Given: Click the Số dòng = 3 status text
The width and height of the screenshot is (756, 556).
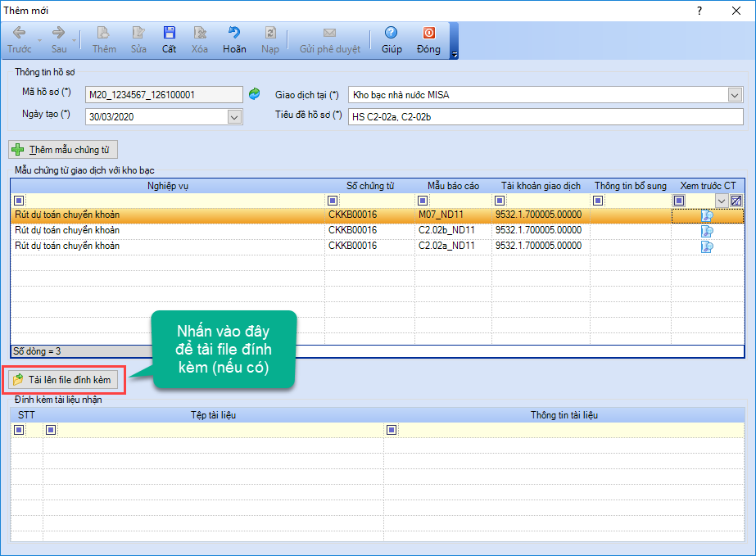Looking at the screenshot, I should pyautogui.click(x=37, y=351).
